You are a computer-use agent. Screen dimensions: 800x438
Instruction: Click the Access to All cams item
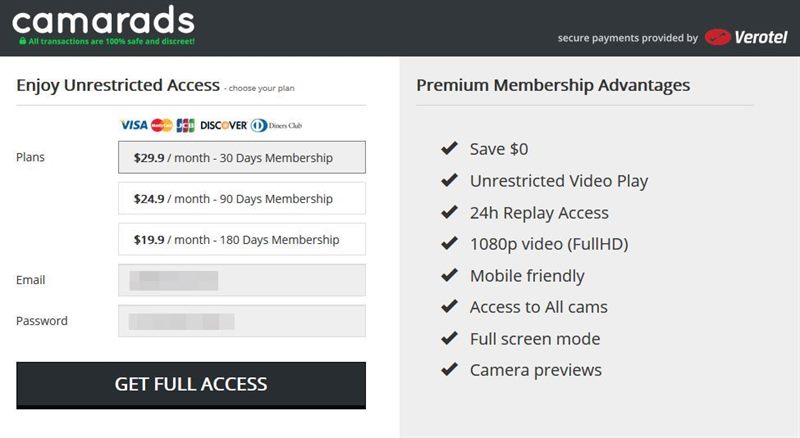click(x=539, y=307)
